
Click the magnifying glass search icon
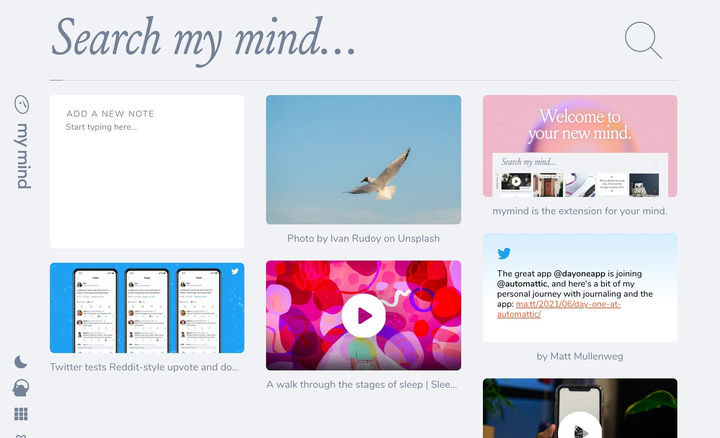coord(643,40)
